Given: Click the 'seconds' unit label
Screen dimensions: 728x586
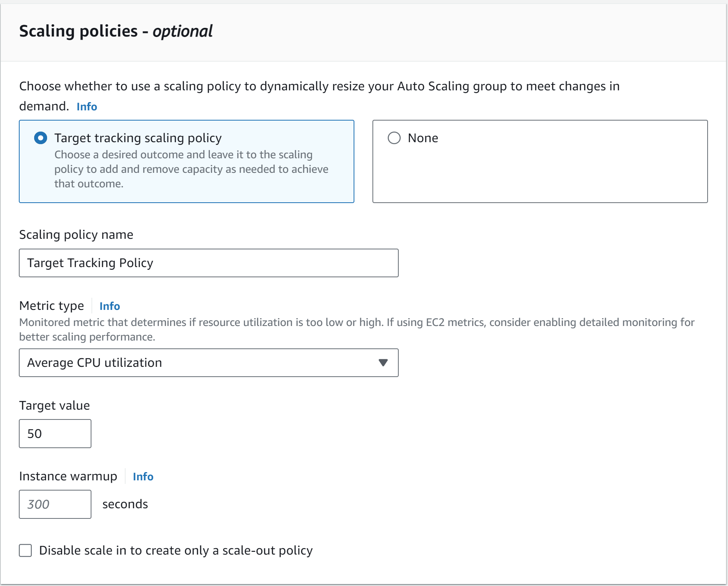Looking at the screenshot, I should (125, 504).
